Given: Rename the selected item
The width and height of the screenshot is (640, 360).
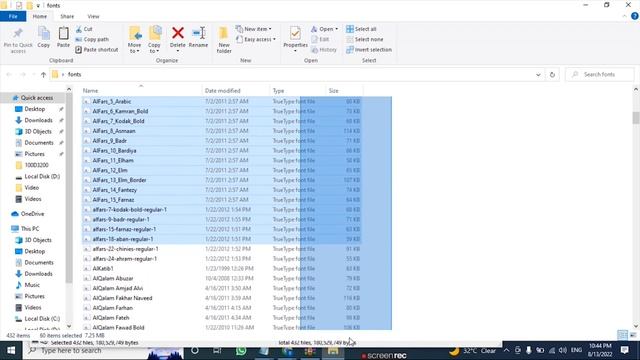Looking at the screenshot, I should point(198,37).
